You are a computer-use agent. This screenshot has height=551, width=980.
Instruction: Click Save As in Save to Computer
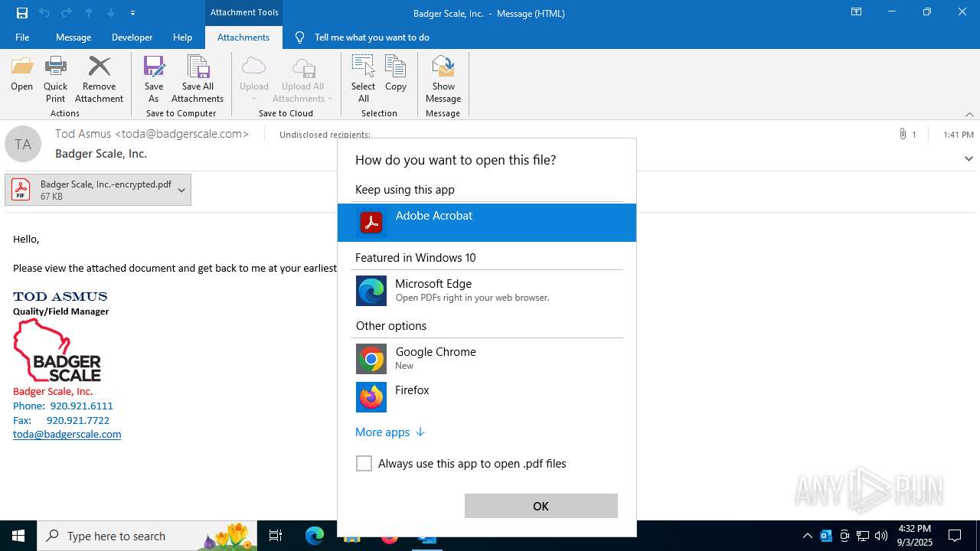tap(154, 79)
